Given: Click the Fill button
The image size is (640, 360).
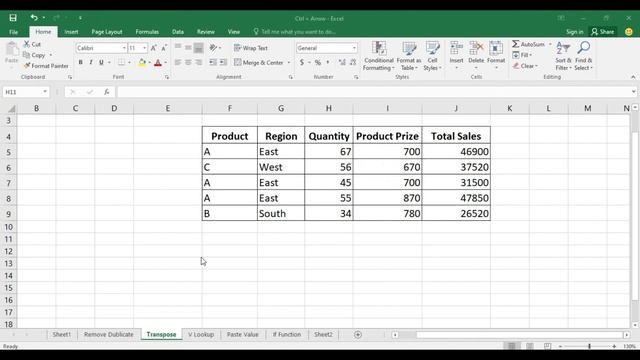Looking at the screenshot, I should click(x=522, y=55).
